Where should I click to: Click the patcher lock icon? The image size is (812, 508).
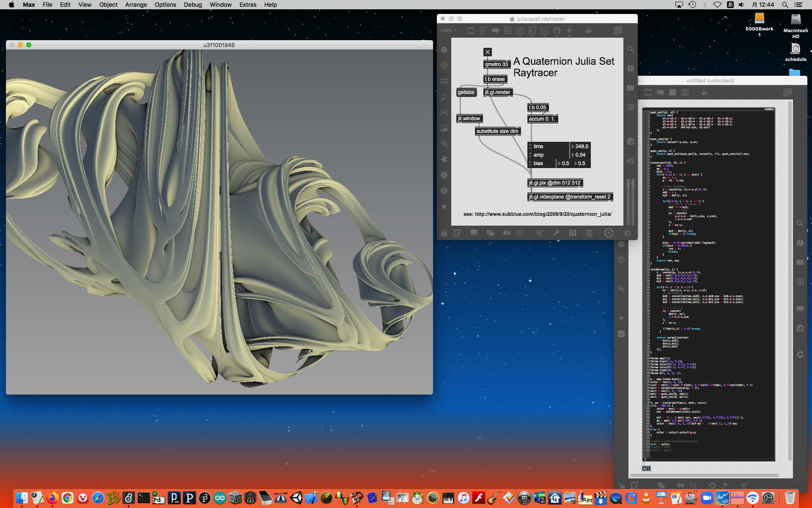click(x=444, y=233)
